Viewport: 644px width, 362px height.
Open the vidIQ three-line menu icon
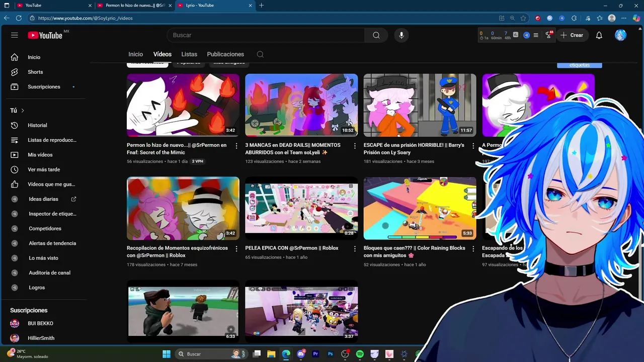(x=536, y=35)
